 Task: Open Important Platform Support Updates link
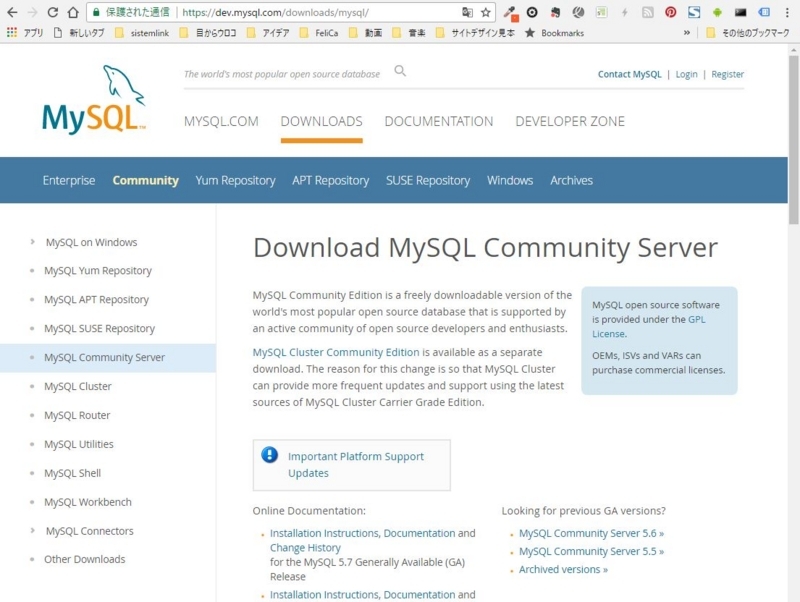(356, 465)
